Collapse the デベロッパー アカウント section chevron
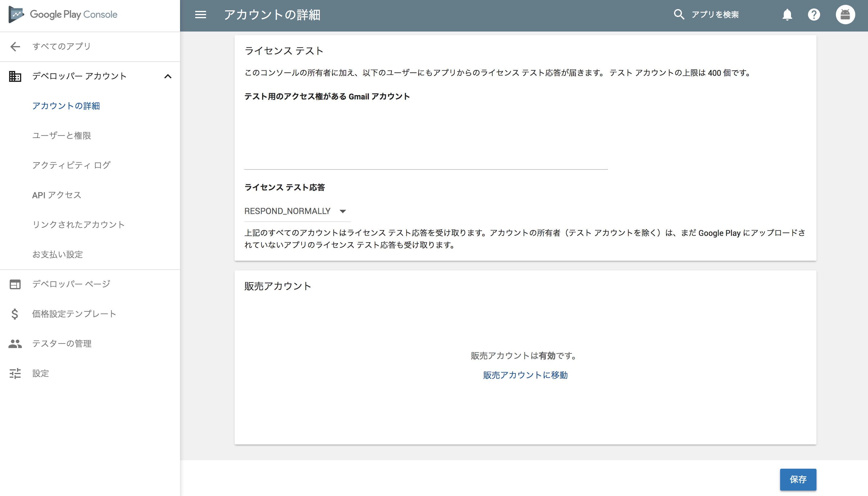This screenshot has height=496, width=868. coord(168,76)
